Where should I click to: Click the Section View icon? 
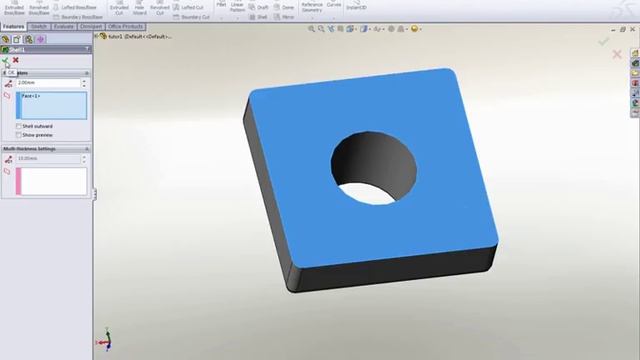coord(340,29)
